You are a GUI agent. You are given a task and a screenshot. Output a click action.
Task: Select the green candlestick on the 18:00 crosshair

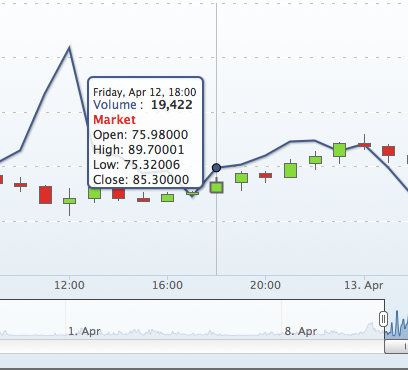(216, 187)
